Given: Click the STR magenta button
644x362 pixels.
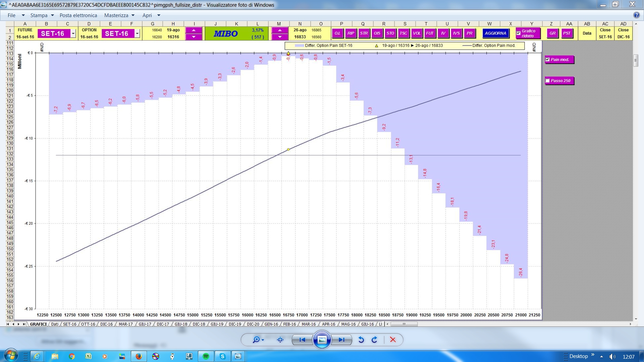Looking at the screenshot, I should 364,33.
